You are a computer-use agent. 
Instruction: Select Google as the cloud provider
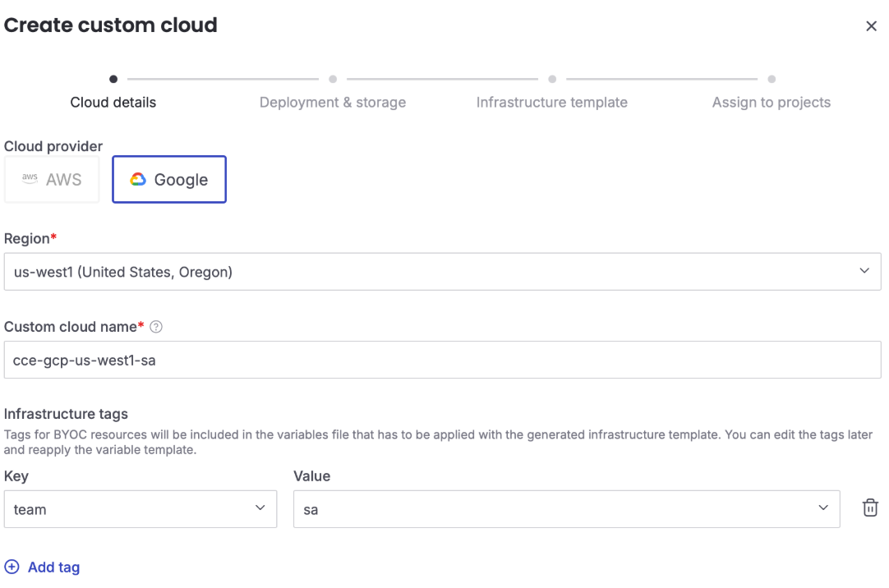tap(169, 179)
